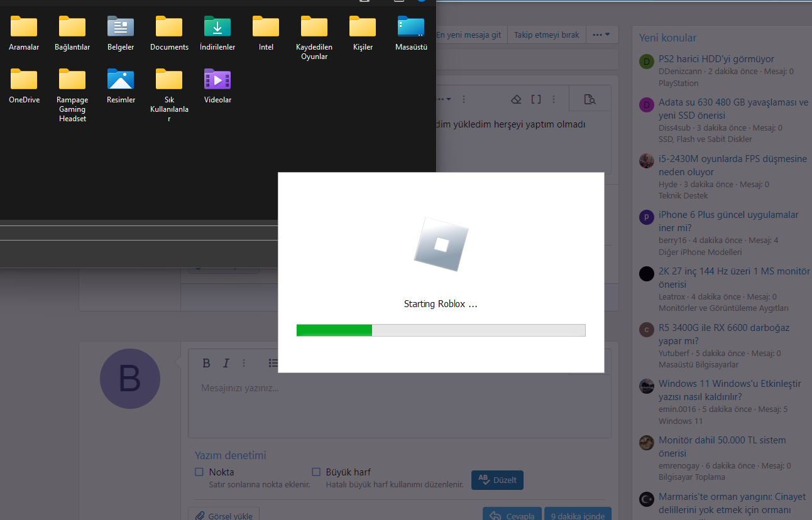Click the Takip etmeyi bırak button
The image size is (812, 520).
click(547, 35)
